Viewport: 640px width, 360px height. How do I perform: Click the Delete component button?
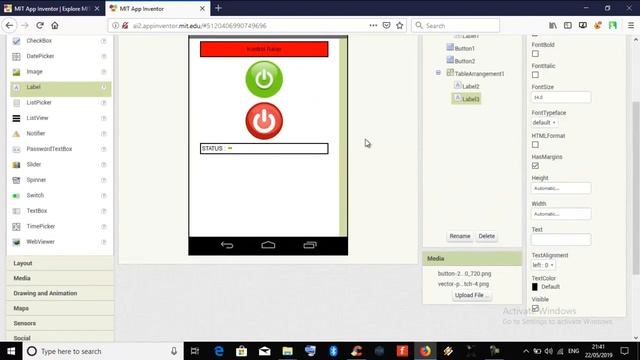click(487, 236)
